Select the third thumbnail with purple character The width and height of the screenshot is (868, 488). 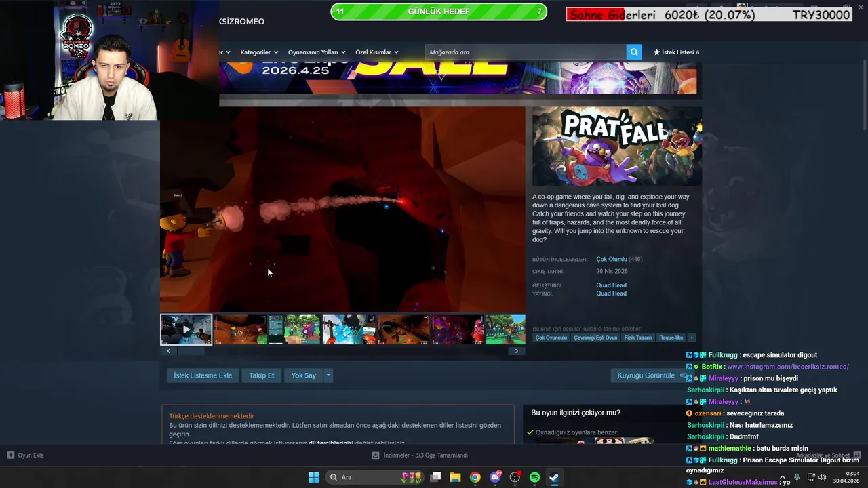294,329
